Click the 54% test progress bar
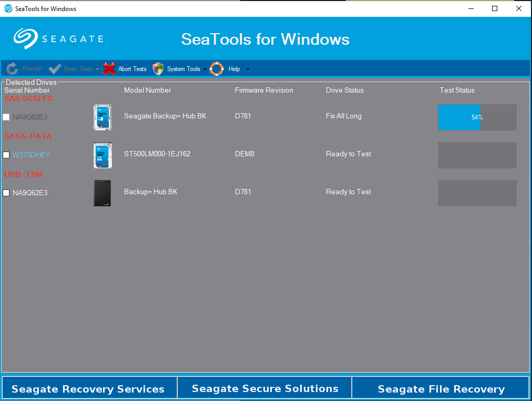 [477, 117]
